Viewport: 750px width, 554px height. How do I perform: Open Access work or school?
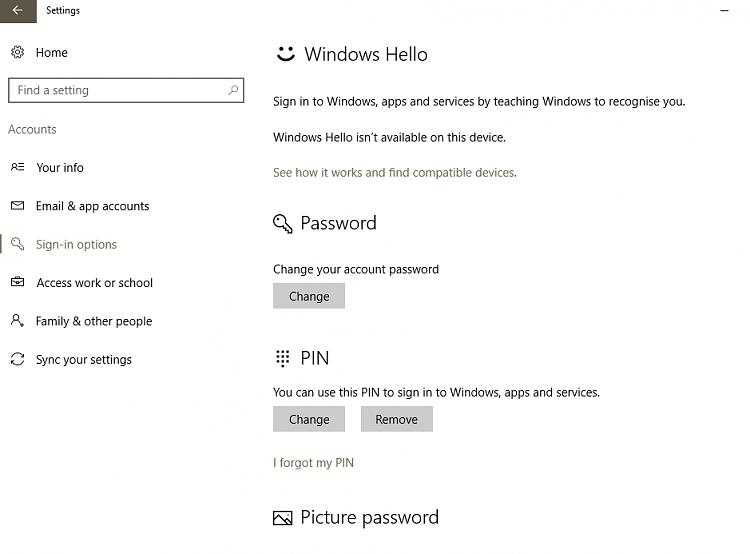click(x=95, y=283)
